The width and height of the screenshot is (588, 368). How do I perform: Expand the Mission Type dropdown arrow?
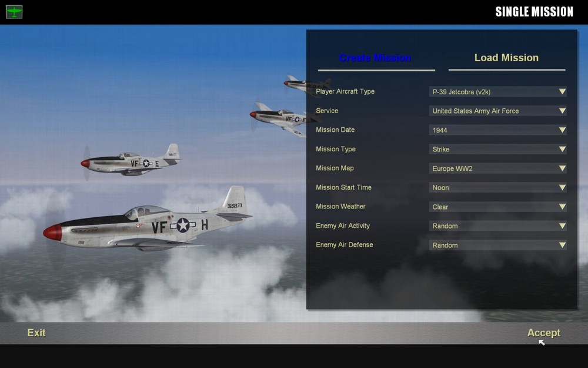(562, 149)
